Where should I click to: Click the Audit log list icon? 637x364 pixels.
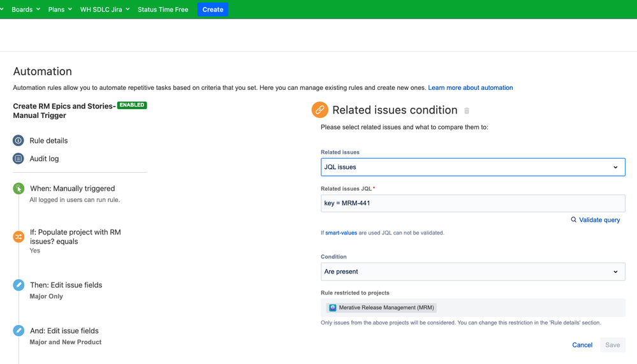(x=18, y=159)
